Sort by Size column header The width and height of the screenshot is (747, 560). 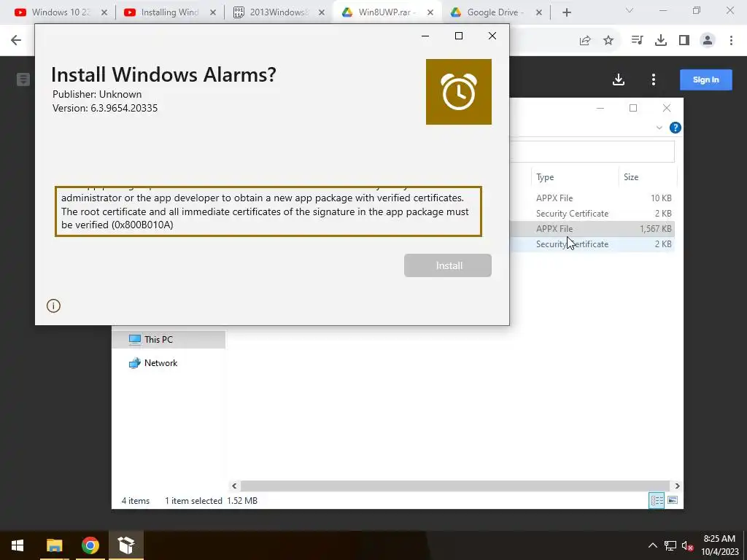[x=631, y=177]
